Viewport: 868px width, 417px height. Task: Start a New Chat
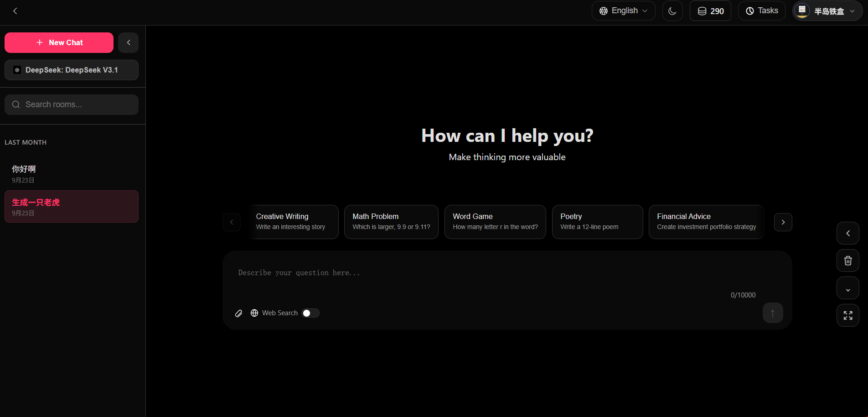coord(59,42)
